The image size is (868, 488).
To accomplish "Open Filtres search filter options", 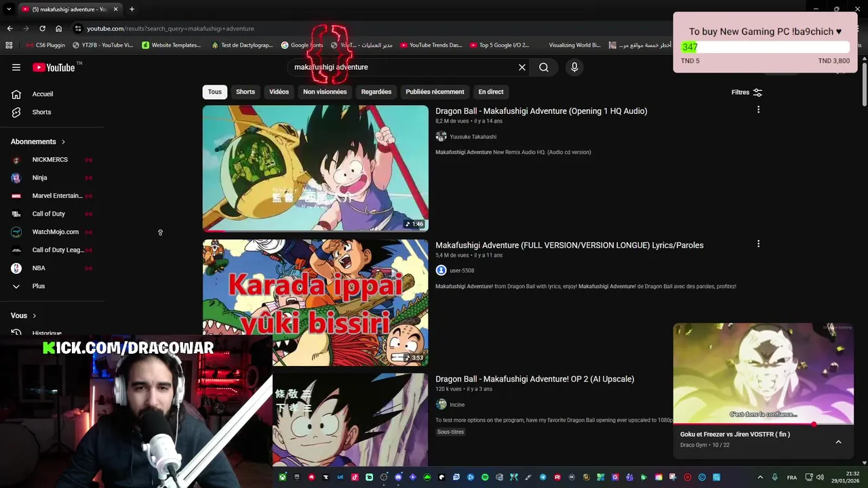I will tap(747, 92).
